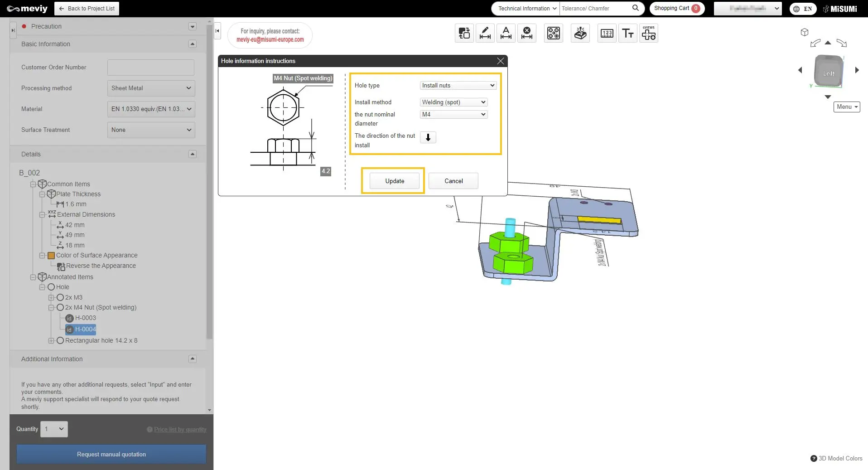Expand the Rectangular hole 14.2 x 8 node
The width and height of the screenshot is (868, 470).
(51, 341)
